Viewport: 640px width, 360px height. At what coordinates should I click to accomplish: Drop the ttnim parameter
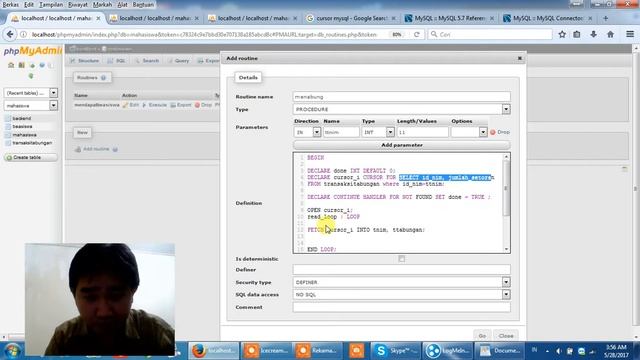pos(500,132)
